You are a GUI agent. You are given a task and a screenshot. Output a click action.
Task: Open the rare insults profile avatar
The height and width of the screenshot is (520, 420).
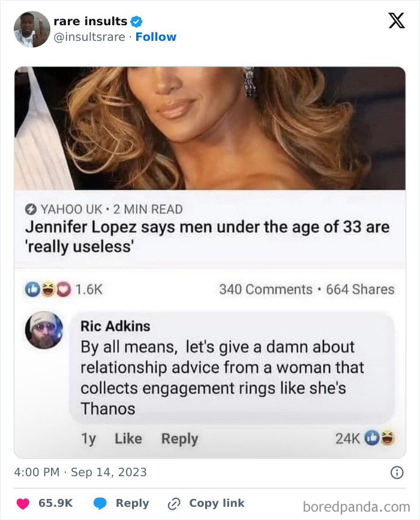coord(32,29)
